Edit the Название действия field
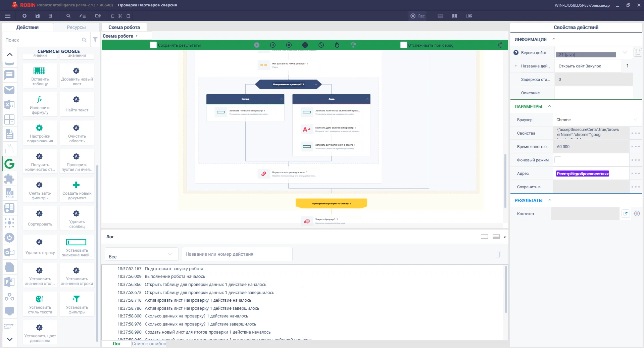644x348 pixels. coord(588,66)
